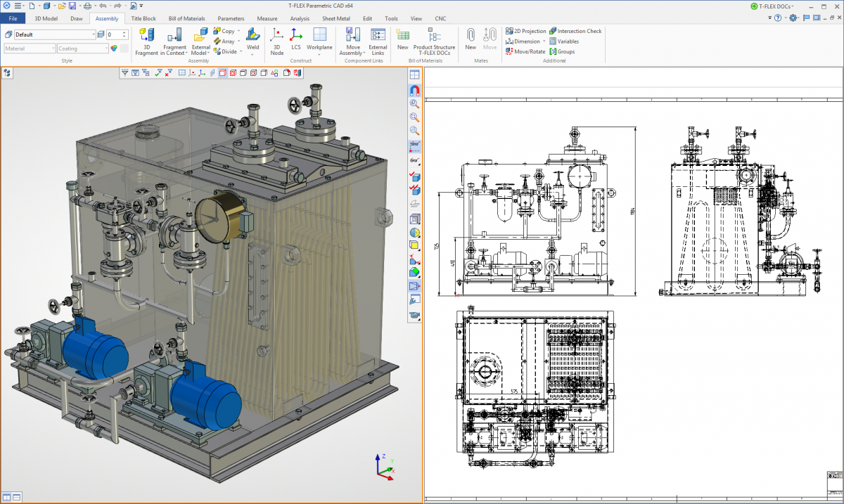Image resolution: width=844 pixels, height=504 pixels.
Task: Toggle the highlighted perspective projection button
Action: click(414, 286)
